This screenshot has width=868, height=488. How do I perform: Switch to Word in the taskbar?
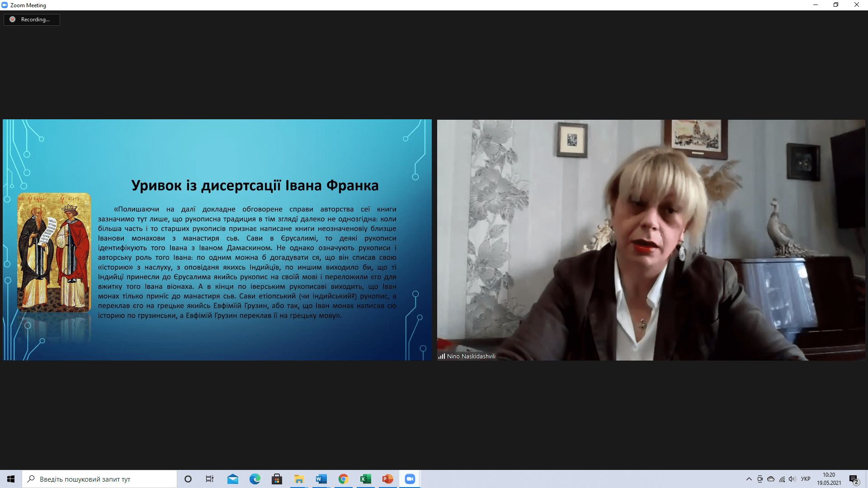(321, 479)
